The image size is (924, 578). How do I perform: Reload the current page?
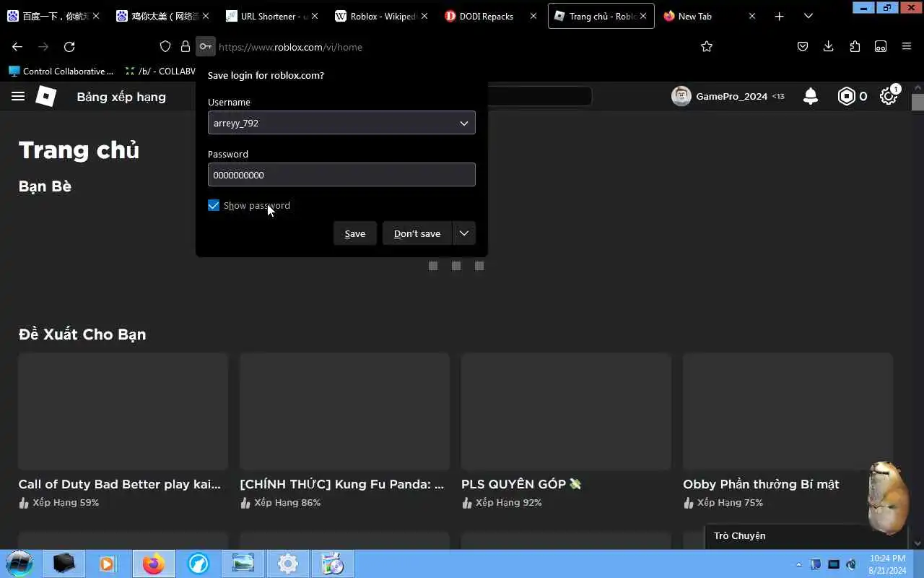click(69, 46)
